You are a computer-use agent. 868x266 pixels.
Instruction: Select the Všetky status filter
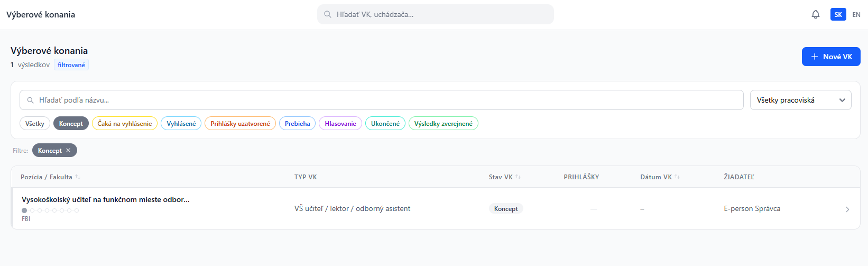click(35, 123)
